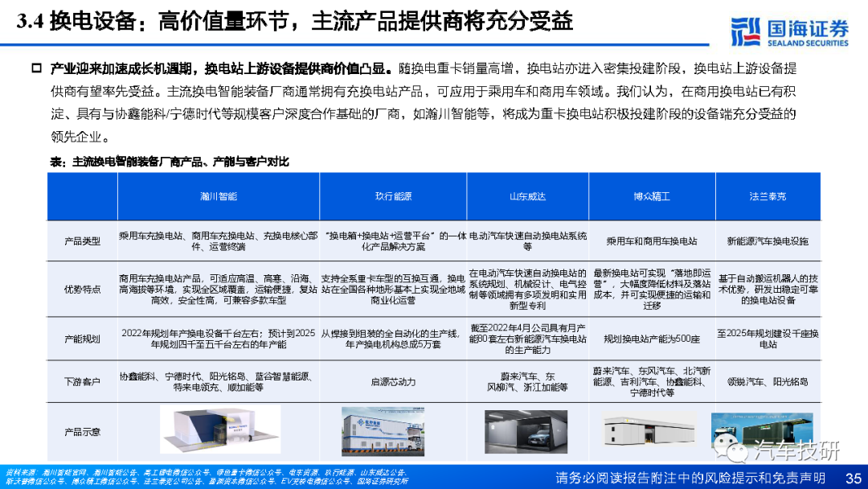Click the cell '至2025年规划建设千座换电站'
Image resolution: width=868 pixels, height=489 pixels.
(768, 339)
